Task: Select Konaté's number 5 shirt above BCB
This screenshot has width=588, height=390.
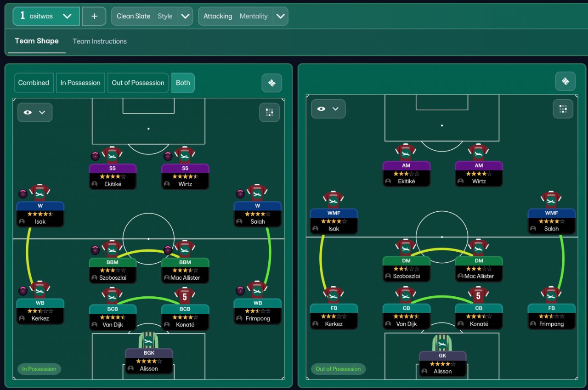Action: pyautogui.click(x=185, y=296)
